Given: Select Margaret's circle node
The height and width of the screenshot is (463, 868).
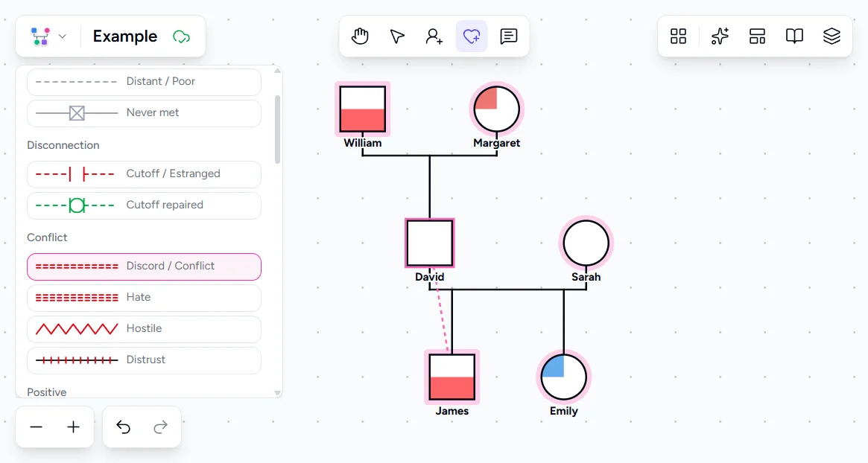Looking at the screenshot, I should [x=496, y=109].
